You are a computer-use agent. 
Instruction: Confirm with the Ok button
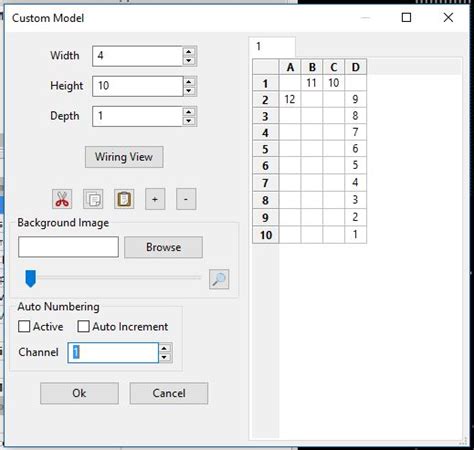coord(79,393)
